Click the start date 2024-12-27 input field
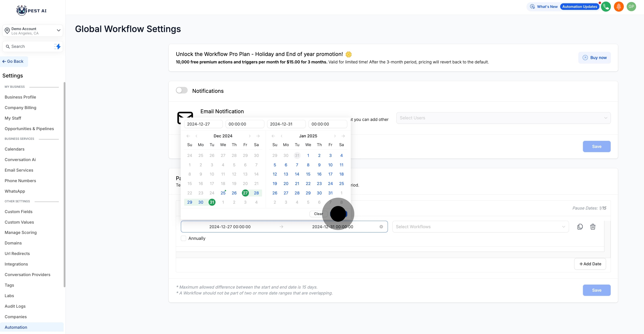Viewport: 644px width, 334px height. (x=203, y=124)
